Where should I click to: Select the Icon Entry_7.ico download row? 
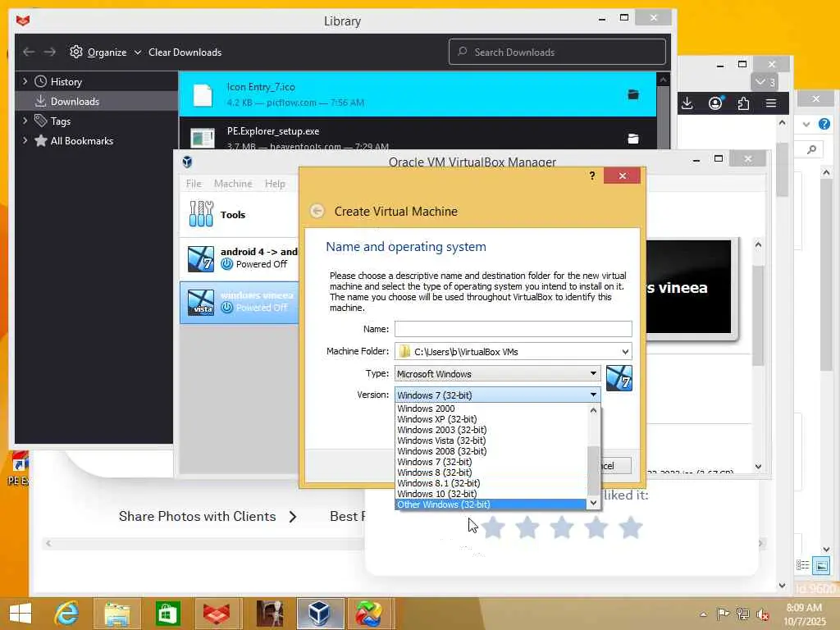coord(418,94)
